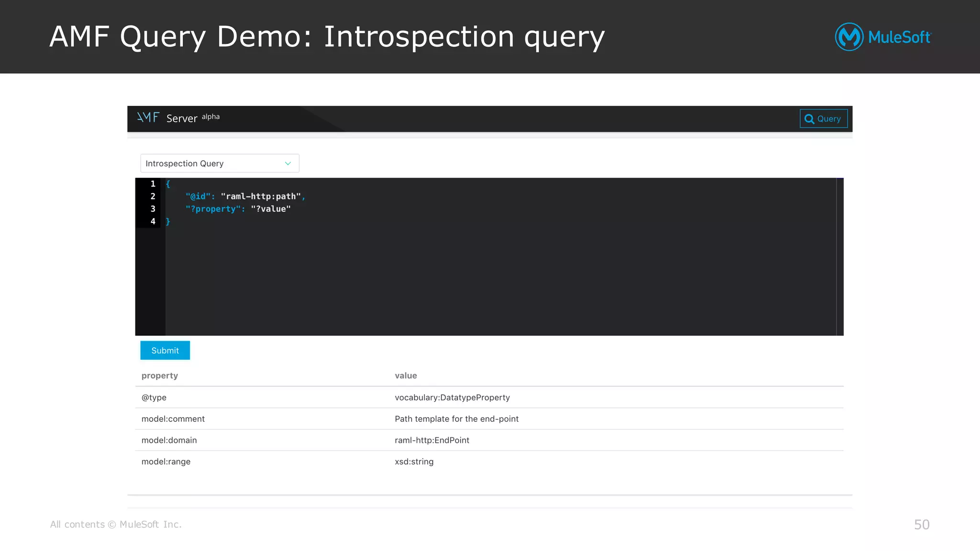Click the opening brace on editor line 1

(168, 184)
